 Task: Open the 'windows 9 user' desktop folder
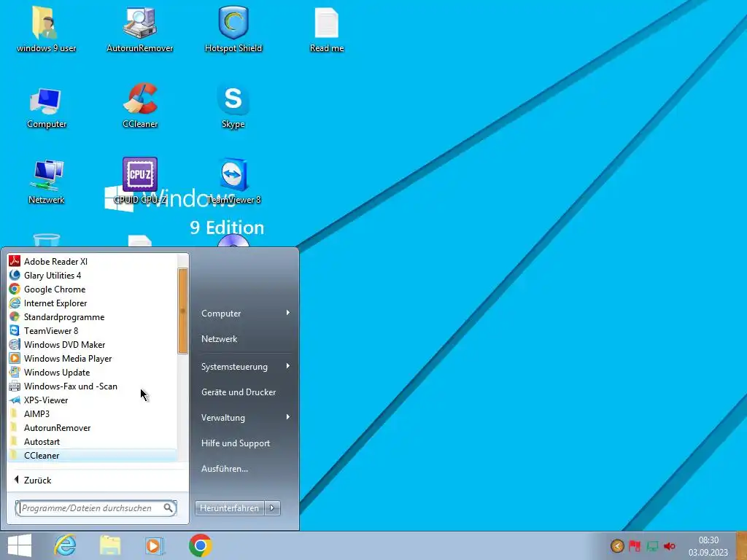tap(46, 29)
